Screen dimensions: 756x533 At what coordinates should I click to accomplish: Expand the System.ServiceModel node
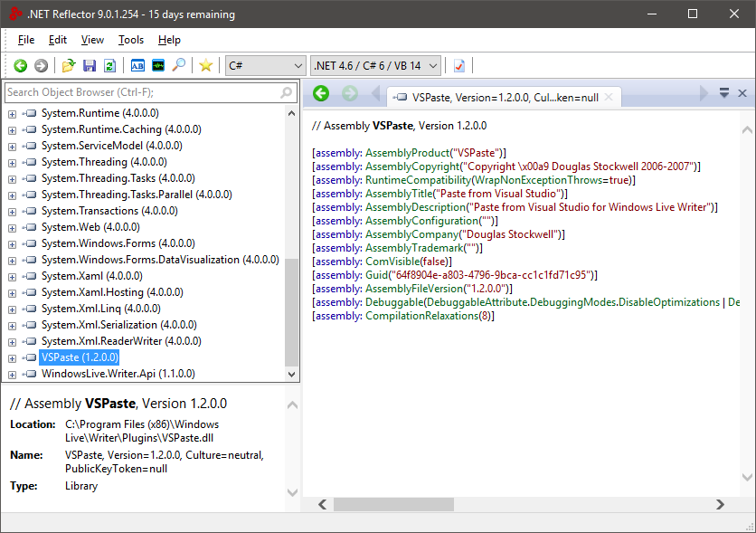(12, 147)
